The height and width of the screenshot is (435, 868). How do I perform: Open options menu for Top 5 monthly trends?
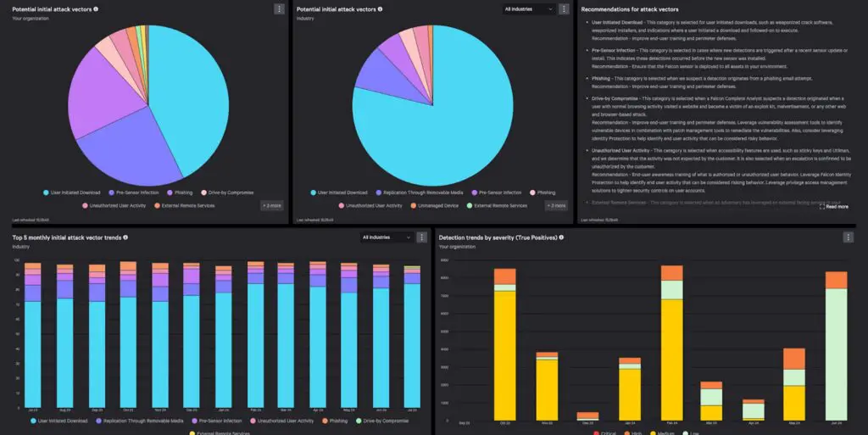pos(421,237)
